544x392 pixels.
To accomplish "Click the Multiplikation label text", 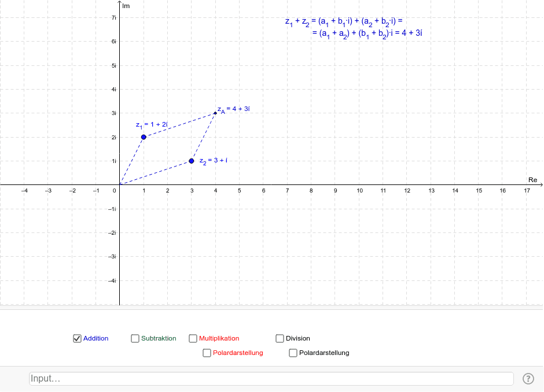I will (x=219, y=338).
